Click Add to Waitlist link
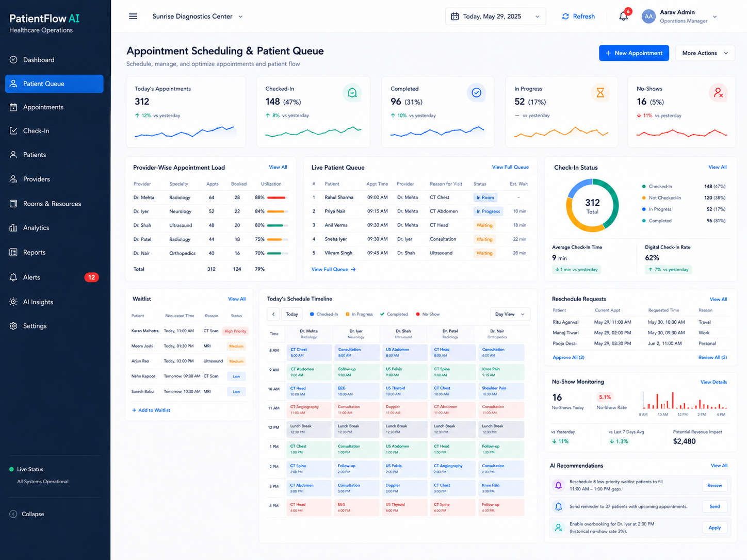This screenshot has width=747, height=560. pyautogui.click(x=151, y=410)
